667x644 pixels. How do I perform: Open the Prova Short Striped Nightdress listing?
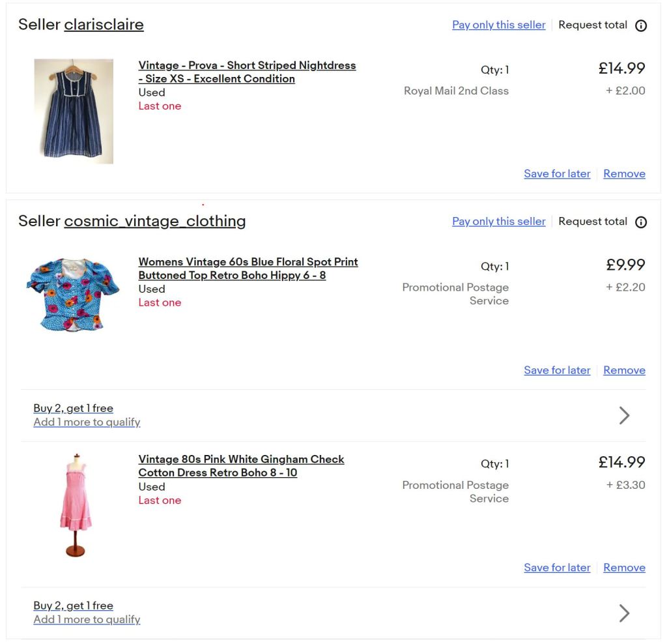point(246,72)
